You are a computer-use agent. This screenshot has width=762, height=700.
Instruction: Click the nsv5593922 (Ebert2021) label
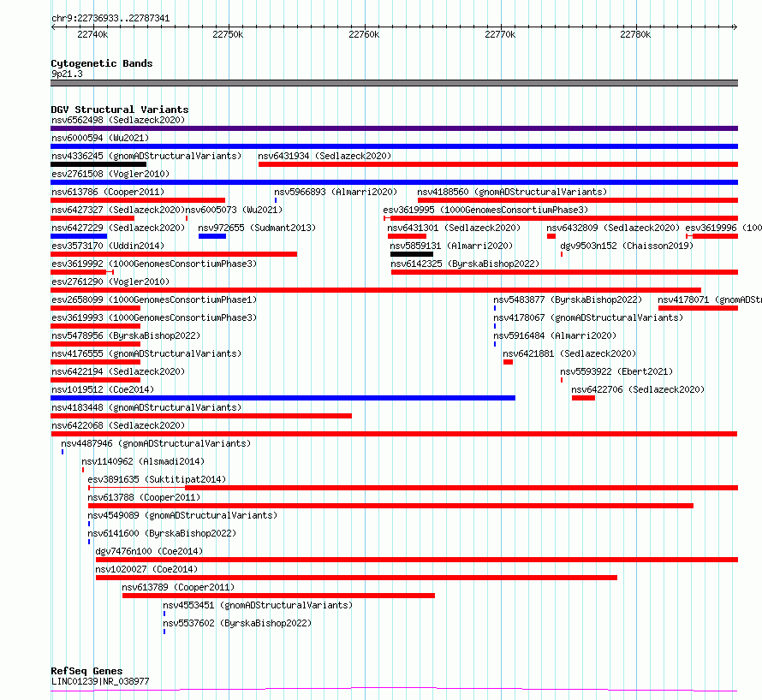(616, 371)
